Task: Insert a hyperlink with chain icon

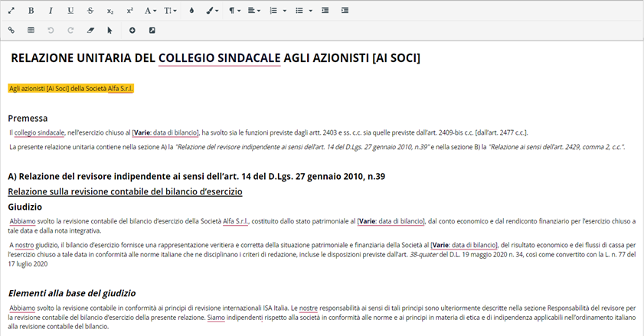Action: pyautogui.click(x=11, y=31)
